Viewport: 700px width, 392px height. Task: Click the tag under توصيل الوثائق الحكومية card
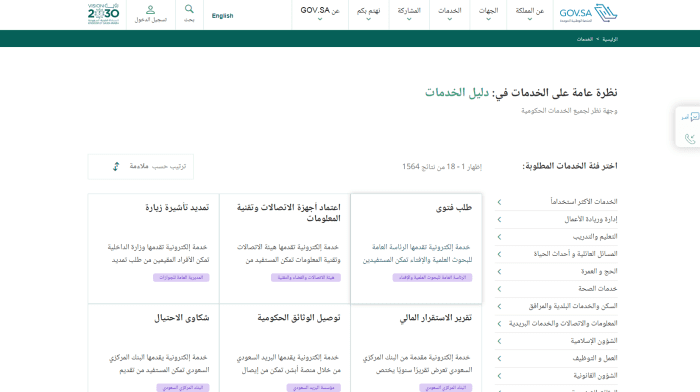tap(314, 388)
